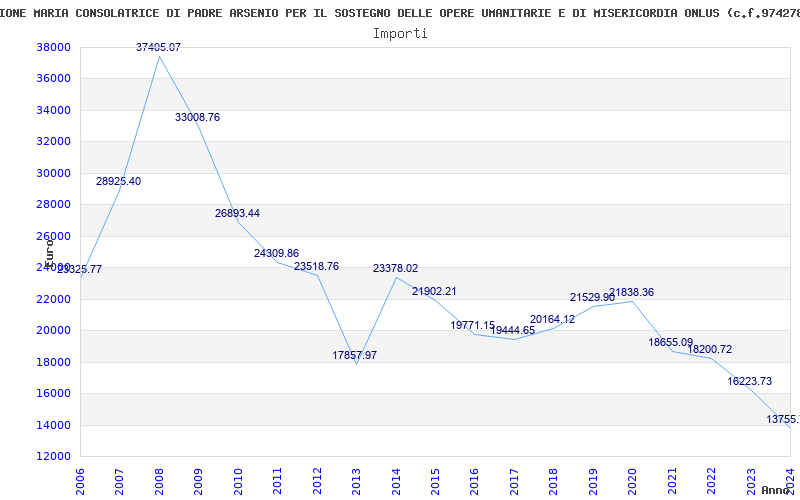The width and height of the screenshot is (800, 500).
Task: Click the 2020 x-axis year label
Action: click(x=633, y=482)
